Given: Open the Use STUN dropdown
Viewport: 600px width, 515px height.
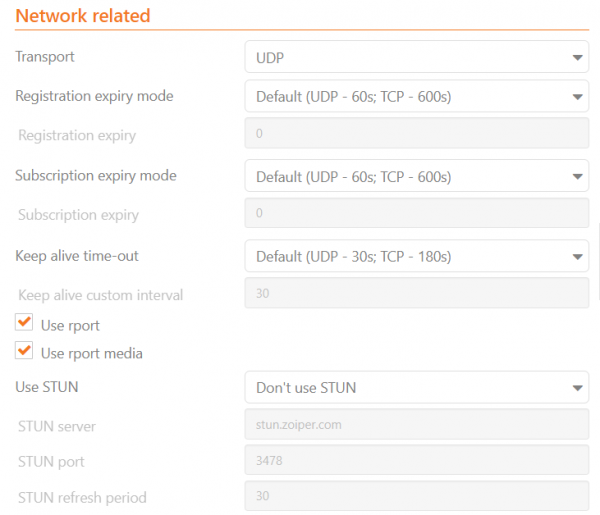Looking at the screenshot, I should (x=416, y=387).
